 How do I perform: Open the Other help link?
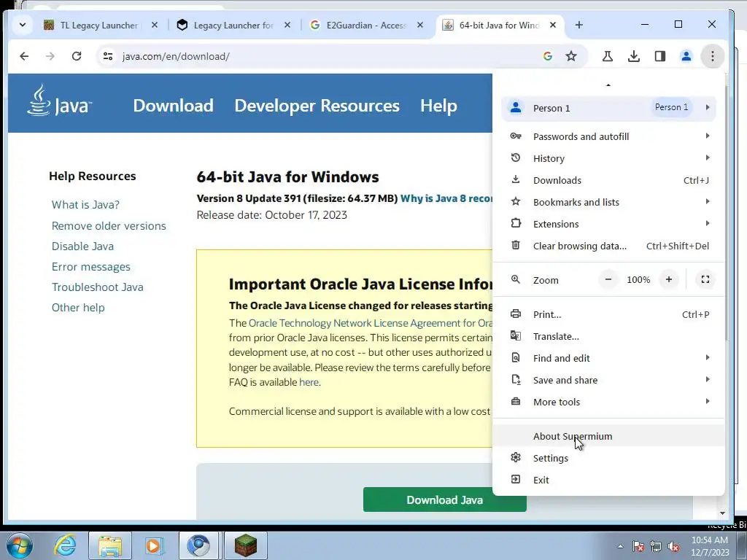pos(78,308)
